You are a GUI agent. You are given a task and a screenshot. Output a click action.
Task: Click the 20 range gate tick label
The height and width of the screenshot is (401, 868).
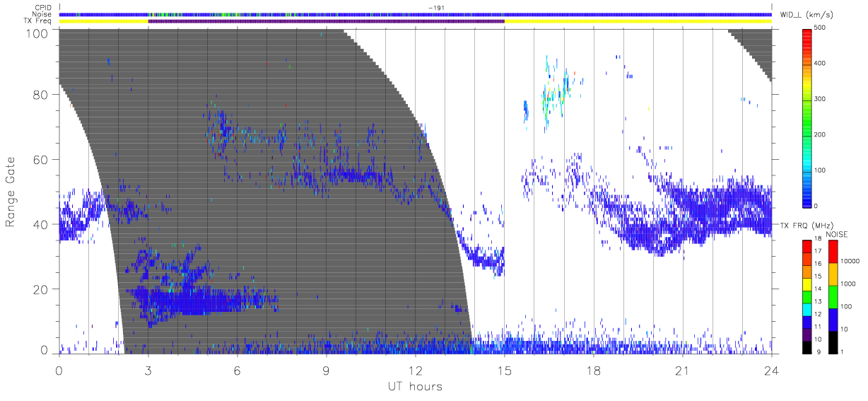coord(39,289)
